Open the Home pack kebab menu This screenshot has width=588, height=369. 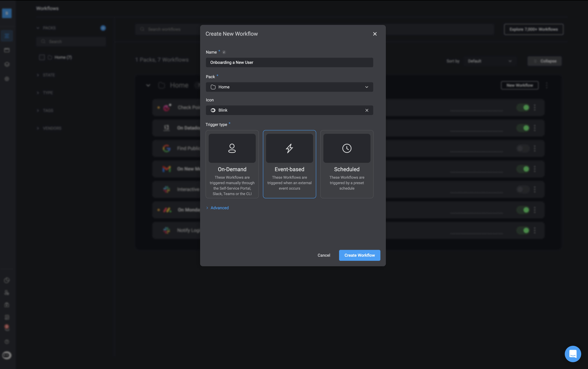547,85
